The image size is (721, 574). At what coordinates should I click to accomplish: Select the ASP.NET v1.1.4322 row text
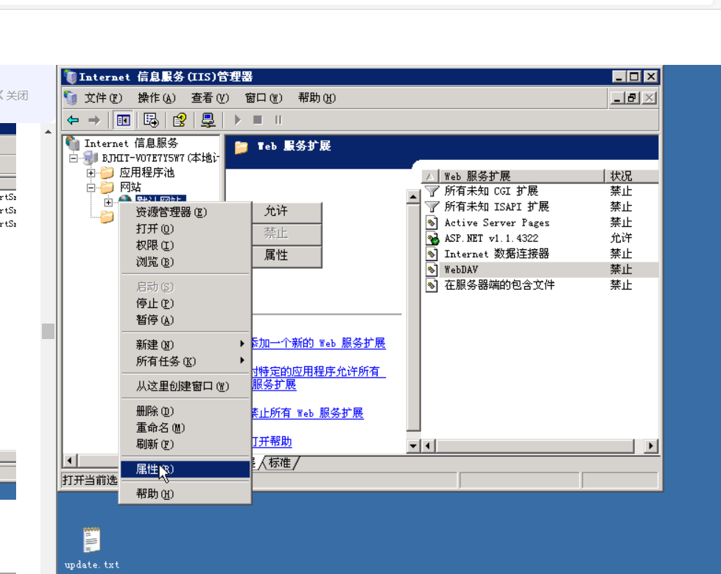click(x=491, y=239)
